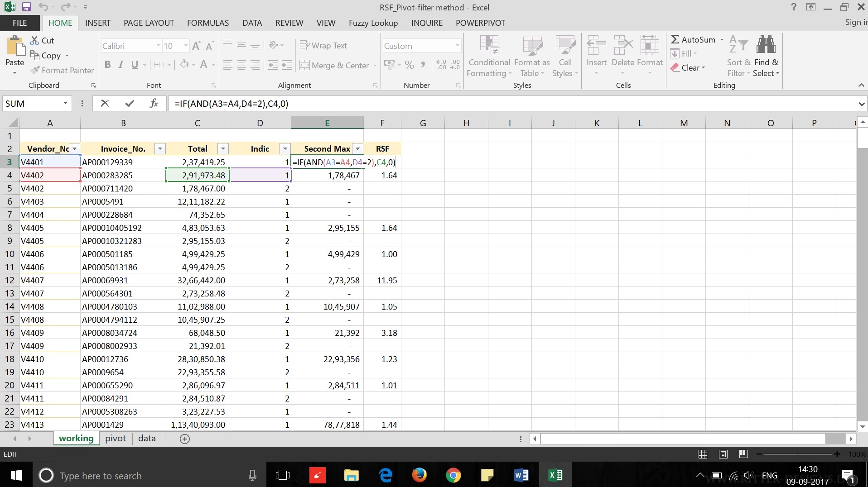The image size is (868, 487).
Task: Click the Increase Indent icon
Action: [x=287, y=65]
